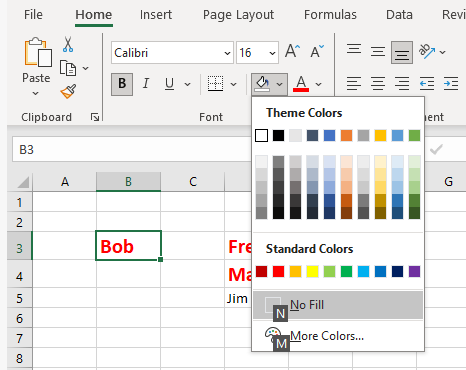Open the Paste options dropdown arrow
Image resolution: width=466 pixels, height=370 pixels.
pyautogui.click(x=35, y=93)
